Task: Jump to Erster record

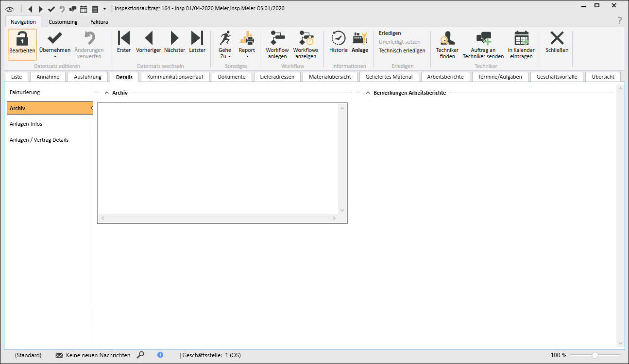Action: coord(124,42)
